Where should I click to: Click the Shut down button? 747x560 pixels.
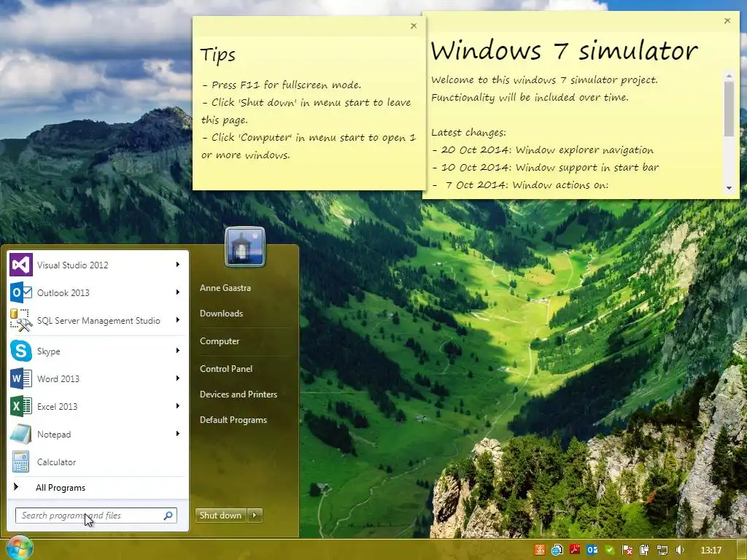[222, 515]
